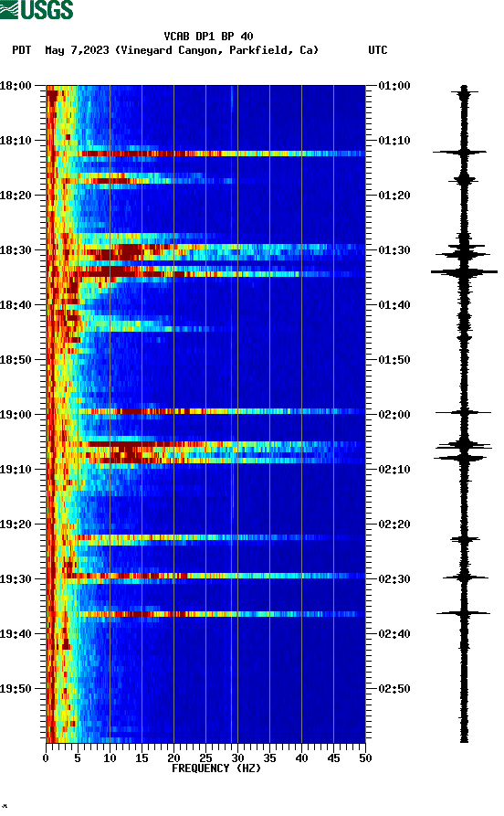Click the '0' frequency axis tick label
The height and width of the screenshot is (816, 504).
(x=46, y=758)
